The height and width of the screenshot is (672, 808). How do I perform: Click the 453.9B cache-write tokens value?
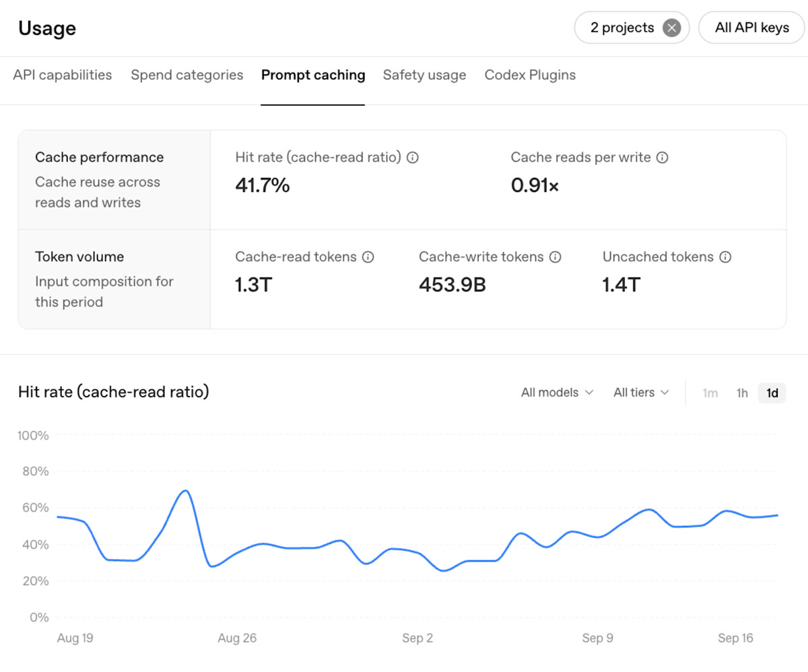pos(452,285)
